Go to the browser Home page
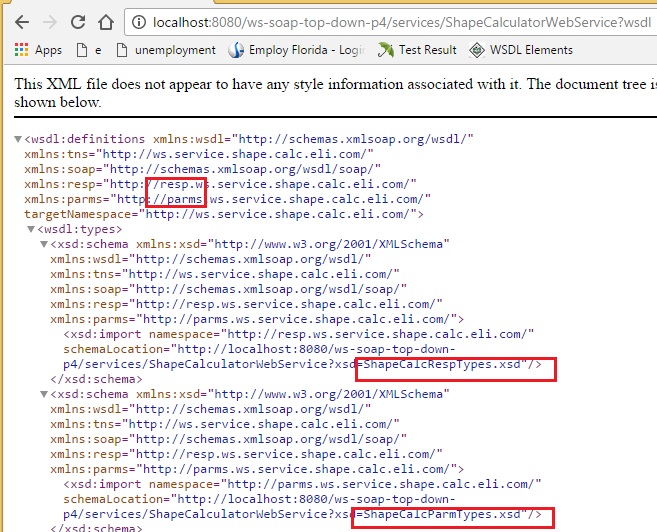The height and width of the screenshot is (532, 657). (x=106, y=22)
